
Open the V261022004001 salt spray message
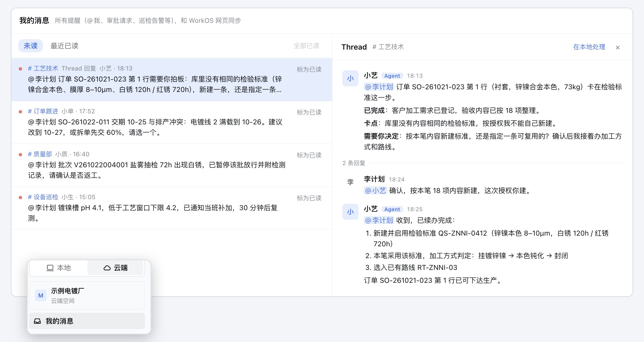click(172, 165)
